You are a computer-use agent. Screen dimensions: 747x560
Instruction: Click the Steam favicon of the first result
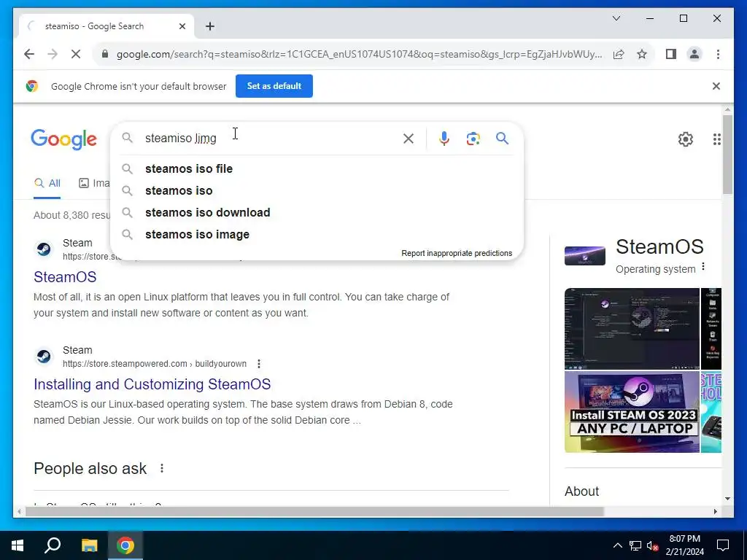pos(43,249)
